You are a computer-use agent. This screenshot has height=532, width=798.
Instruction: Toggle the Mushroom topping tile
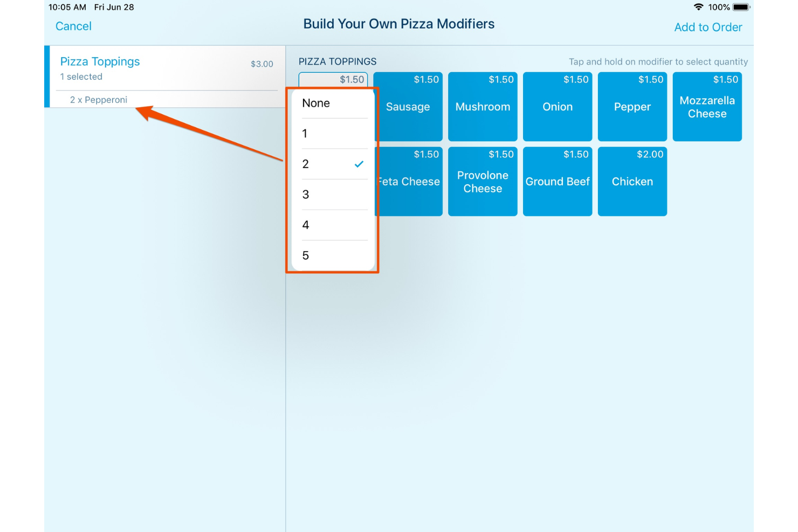pyautogui.click(x=483, y=107)
